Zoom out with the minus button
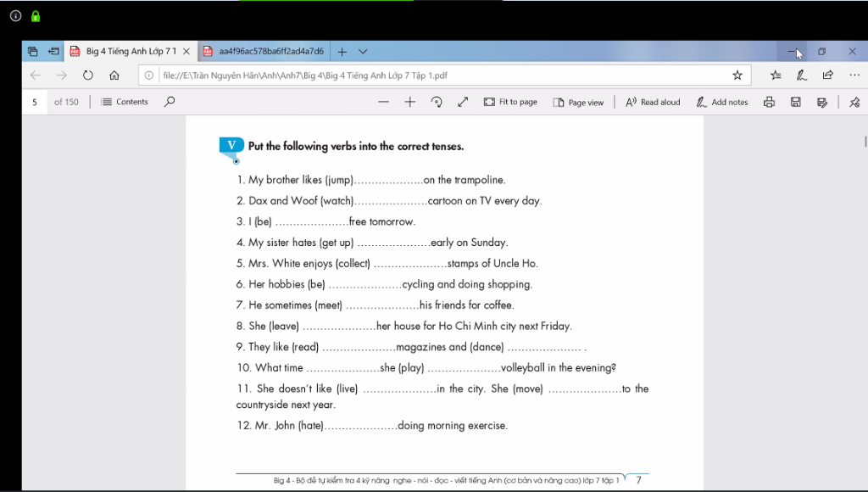This screenshot has height=492, width=868. (x=384, y=102)
